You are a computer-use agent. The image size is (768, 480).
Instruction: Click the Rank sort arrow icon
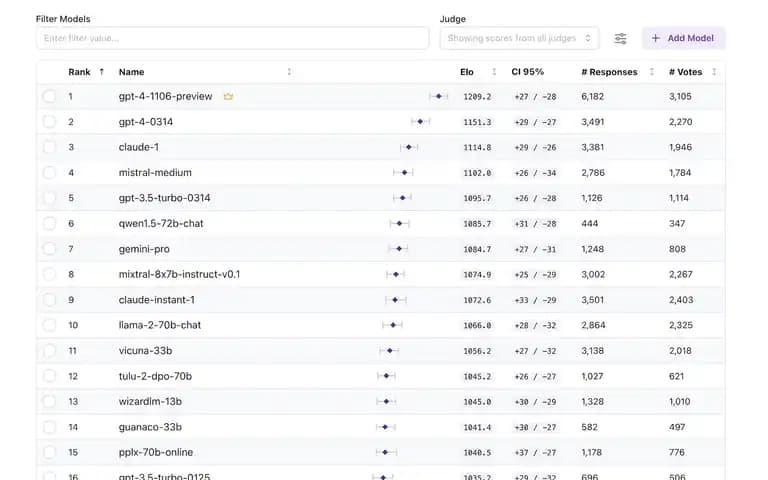pos(101,72)
